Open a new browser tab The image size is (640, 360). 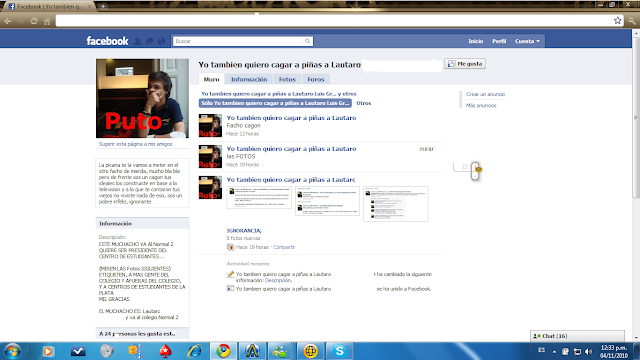[x=103, y=7]
